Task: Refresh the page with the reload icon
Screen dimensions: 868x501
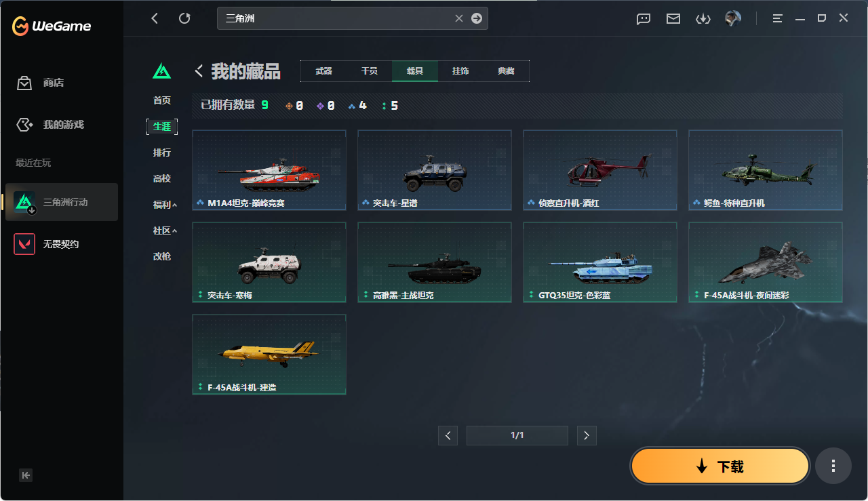Action: 184,18
